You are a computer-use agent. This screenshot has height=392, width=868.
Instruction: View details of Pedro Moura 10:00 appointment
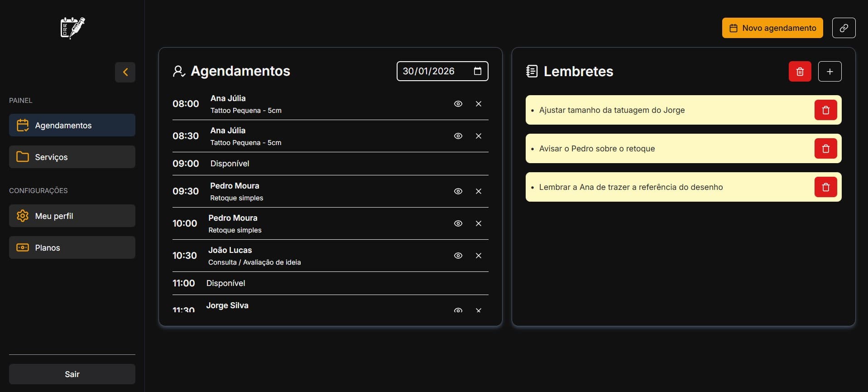tap(458, 223)
